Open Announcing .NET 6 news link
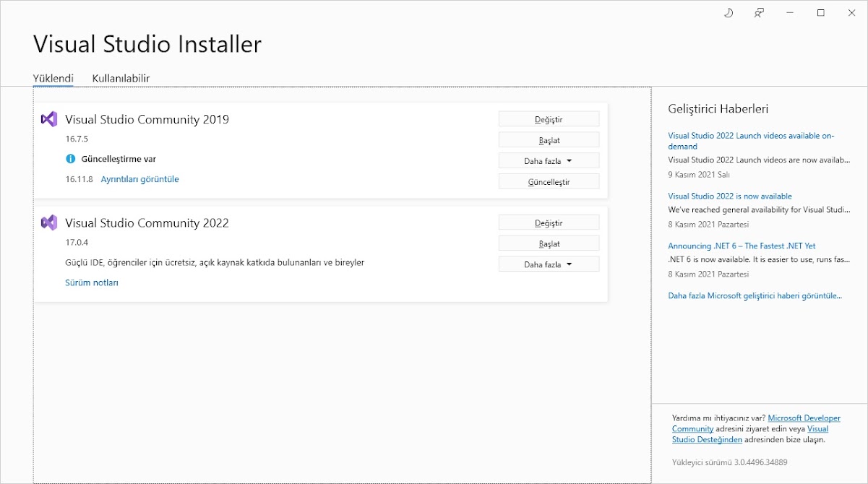The height and width of the screenshot is (484, 868). (742, 246)
